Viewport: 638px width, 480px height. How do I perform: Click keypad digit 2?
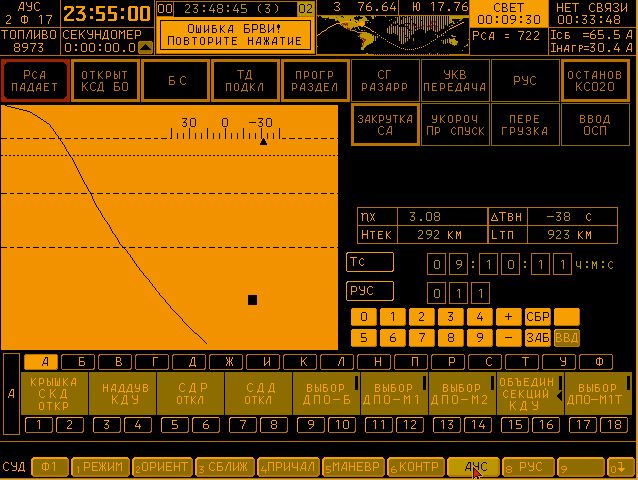(x=422, y=317)
